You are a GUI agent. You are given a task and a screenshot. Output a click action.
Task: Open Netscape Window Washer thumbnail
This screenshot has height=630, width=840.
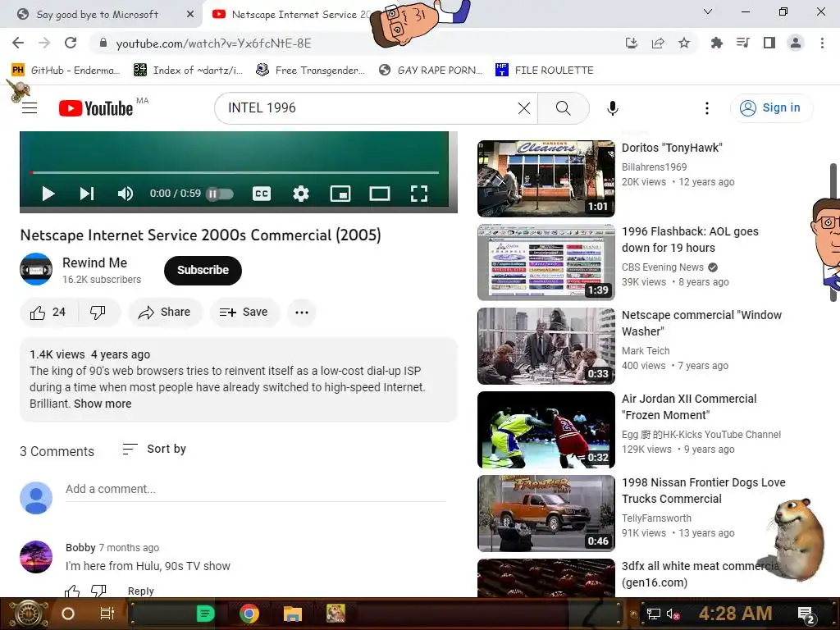546,346
